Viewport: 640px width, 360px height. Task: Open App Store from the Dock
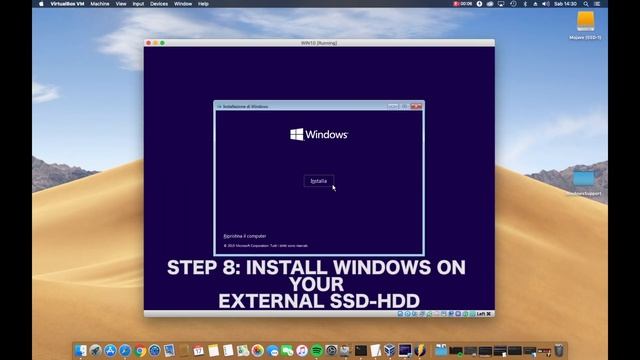110,351
